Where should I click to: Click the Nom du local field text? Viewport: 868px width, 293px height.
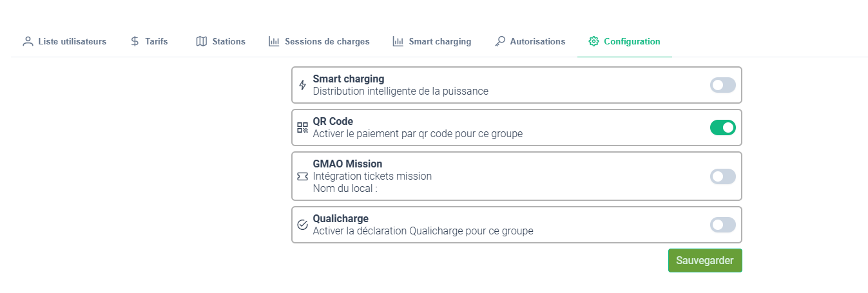pyautogui.click(x=345, y=189)
